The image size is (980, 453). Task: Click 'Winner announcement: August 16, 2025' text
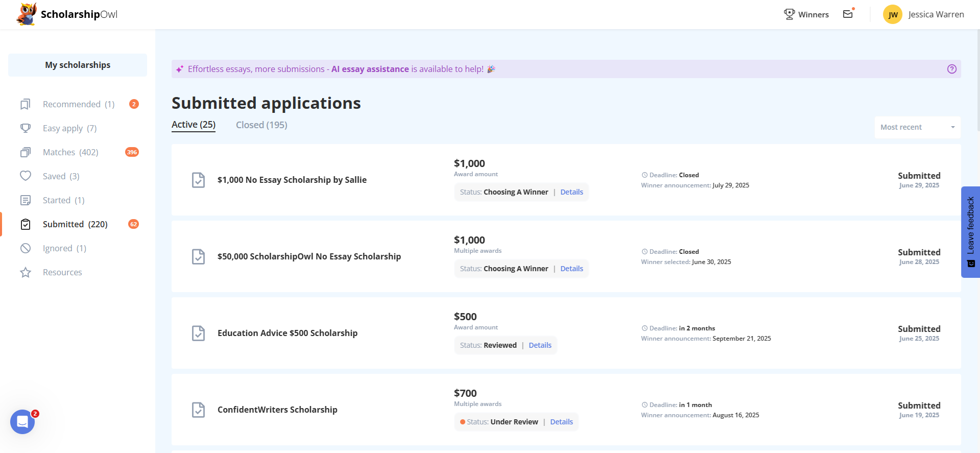[700, 415]
